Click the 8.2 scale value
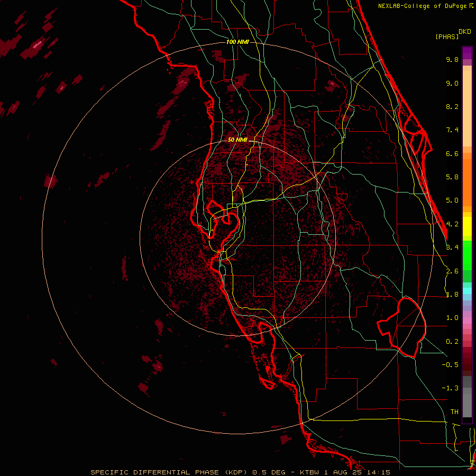 point(452,106)
